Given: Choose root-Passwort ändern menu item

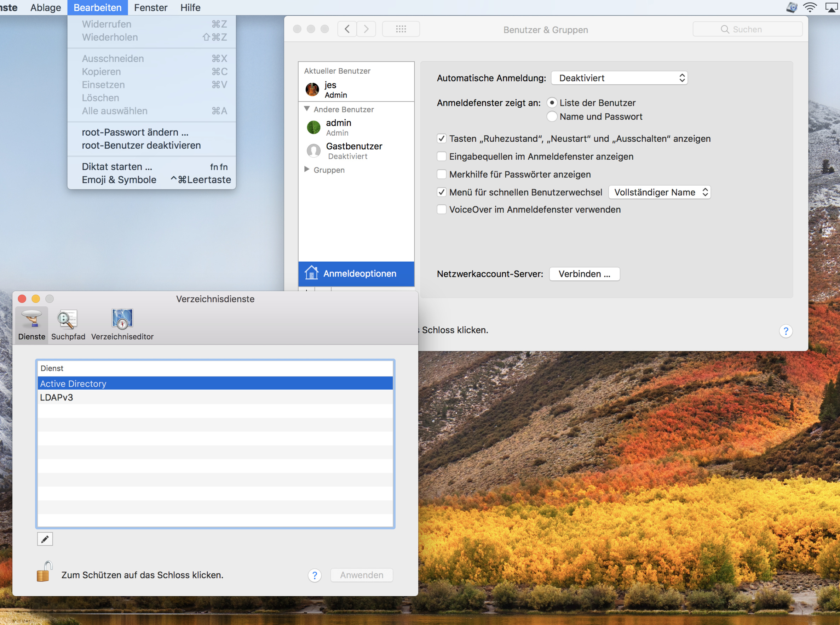Looking at the screenshot, I should 135,132.
